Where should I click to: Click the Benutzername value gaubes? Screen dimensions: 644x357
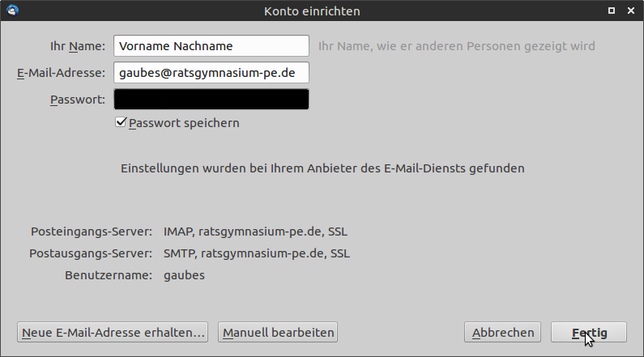tap(184, 275)
